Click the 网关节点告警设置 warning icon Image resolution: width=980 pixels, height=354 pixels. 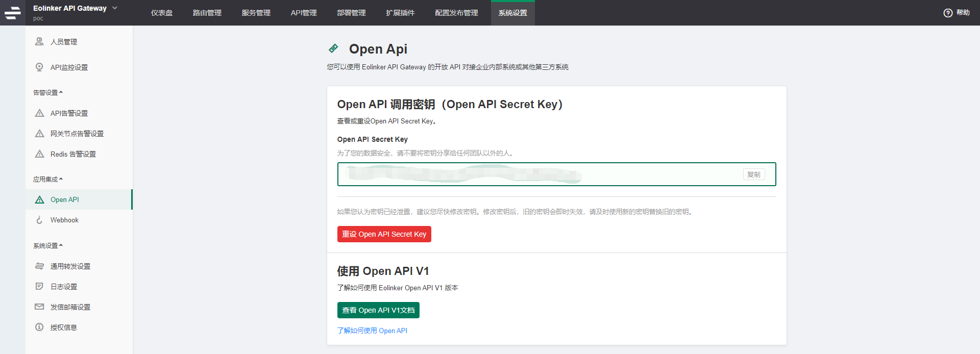click(39, 133)
